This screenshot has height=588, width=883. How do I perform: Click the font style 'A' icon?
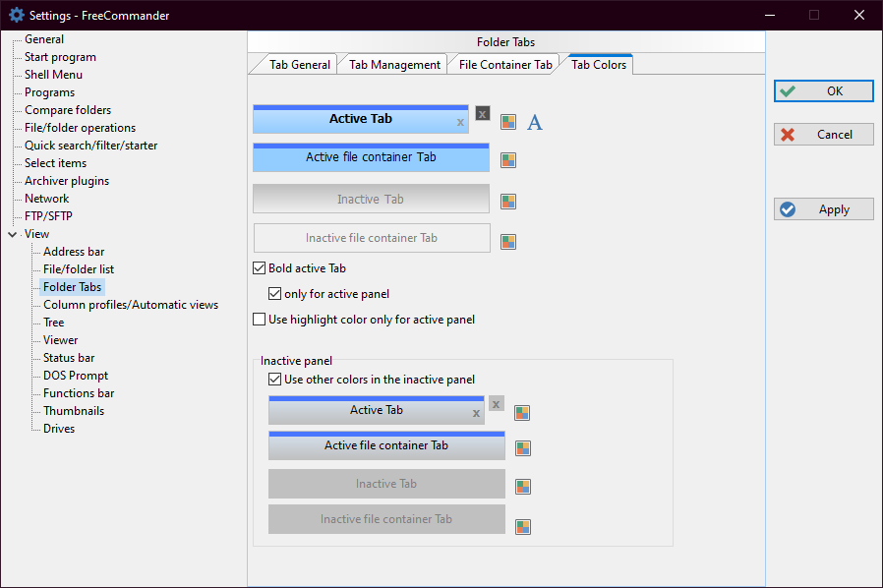[535, 122]
